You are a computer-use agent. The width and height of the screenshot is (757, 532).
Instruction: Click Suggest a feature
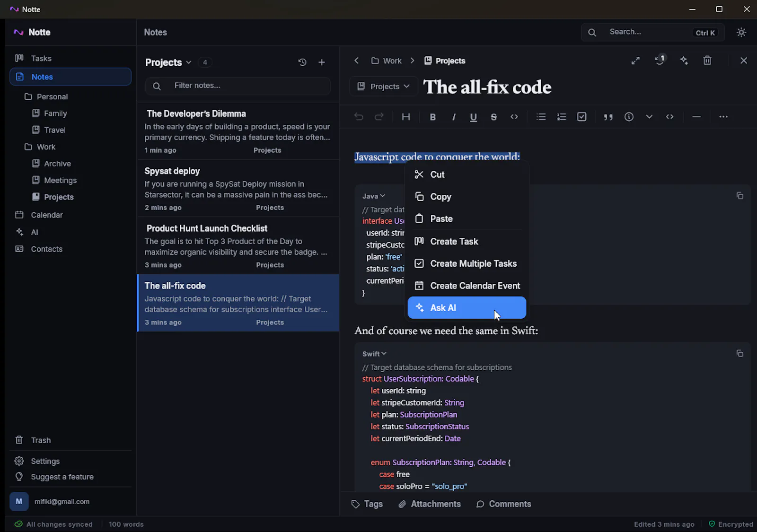70,477
